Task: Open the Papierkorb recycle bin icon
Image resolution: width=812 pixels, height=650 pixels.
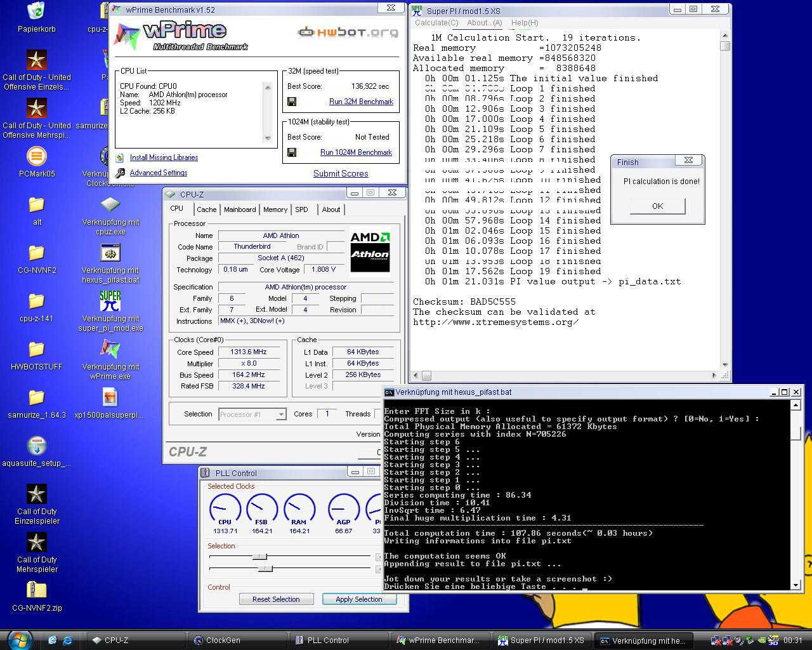Action: coord(36,11)
